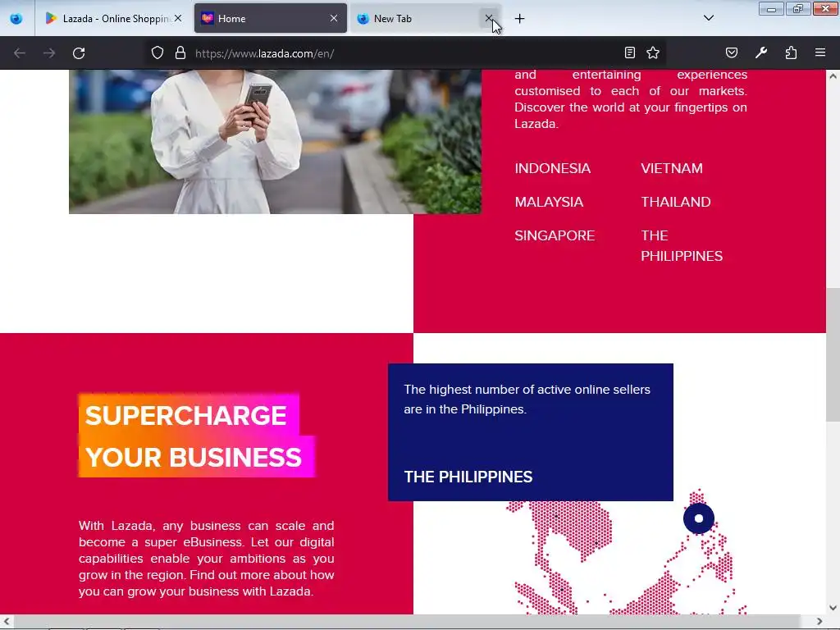The height and width of the screenshot is (630, 840).
Task: Go forward to next page
Action: pyautogui.click(x=48, y=53)
